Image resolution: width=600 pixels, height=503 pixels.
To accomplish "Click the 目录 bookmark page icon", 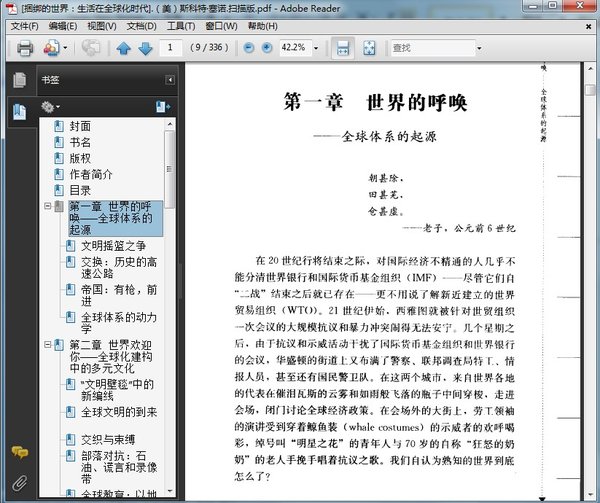I will (59, 190).
